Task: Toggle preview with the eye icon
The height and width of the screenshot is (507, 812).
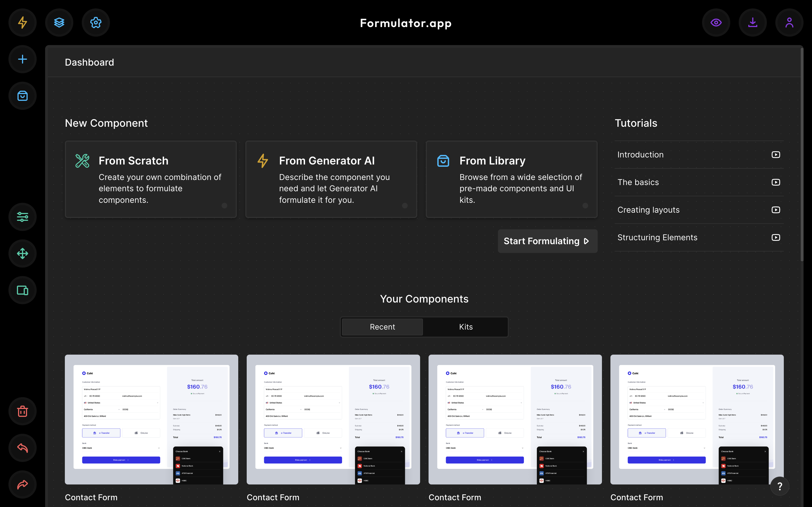Action: (x=716, y=23)
